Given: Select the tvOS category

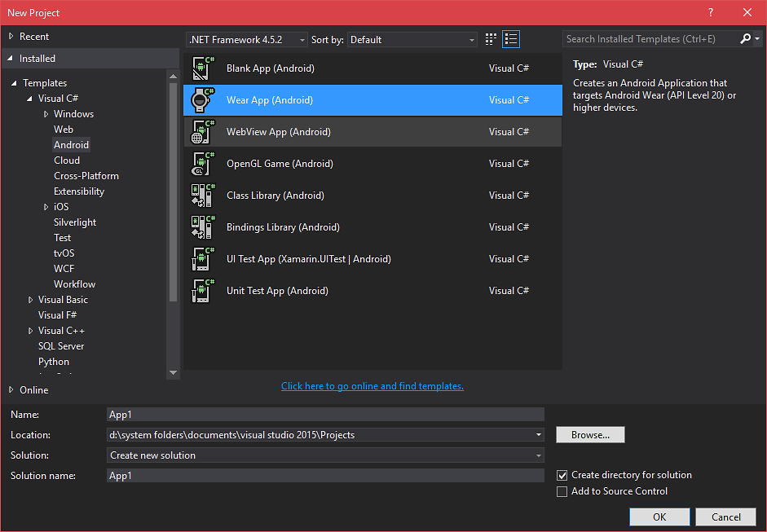Looking at the screenshot, I should [x=64, y=253].
